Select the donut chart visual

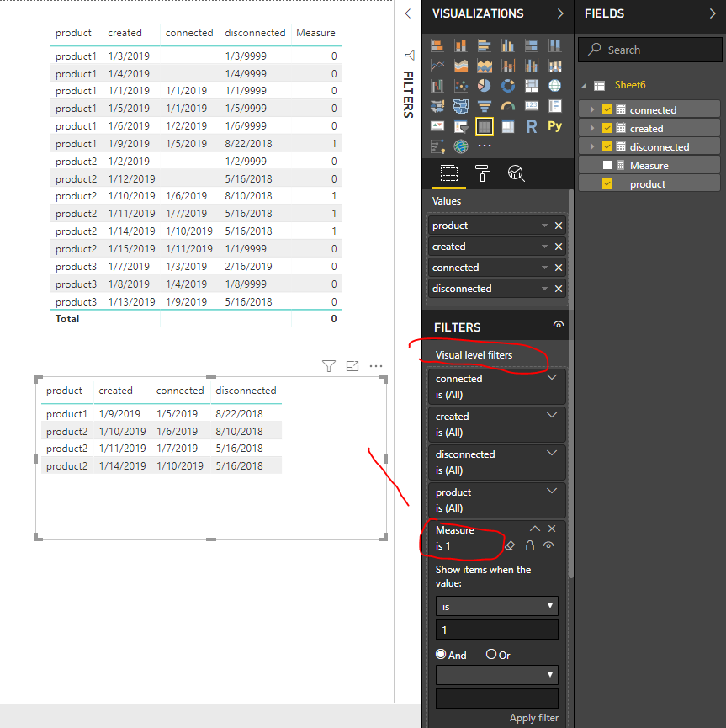(x=508, y=86)
